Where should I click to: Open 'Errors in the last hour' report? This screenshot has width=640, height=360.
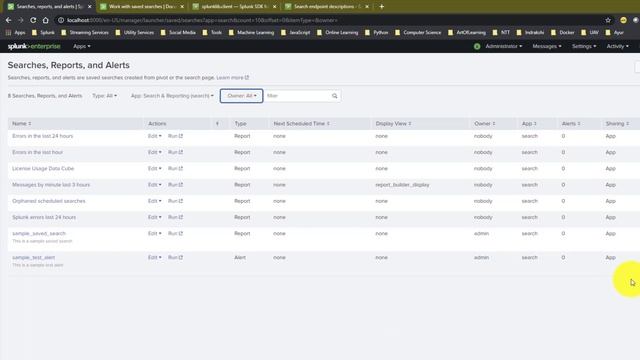coord(38,152)
